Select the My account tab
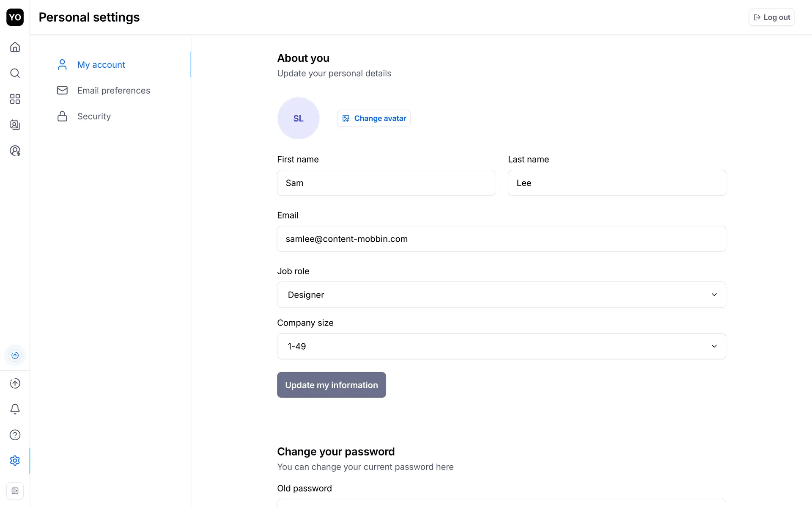The height and width of the screenshot is (508, 812). [101, 65]
